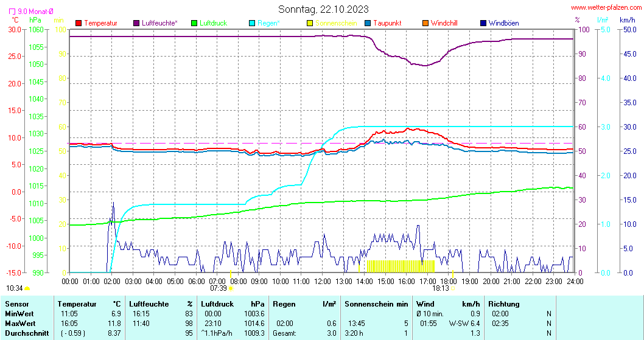Click the maximum temperature value 11.8
This screenshot has width=644, height=340.
click(114, 324)
